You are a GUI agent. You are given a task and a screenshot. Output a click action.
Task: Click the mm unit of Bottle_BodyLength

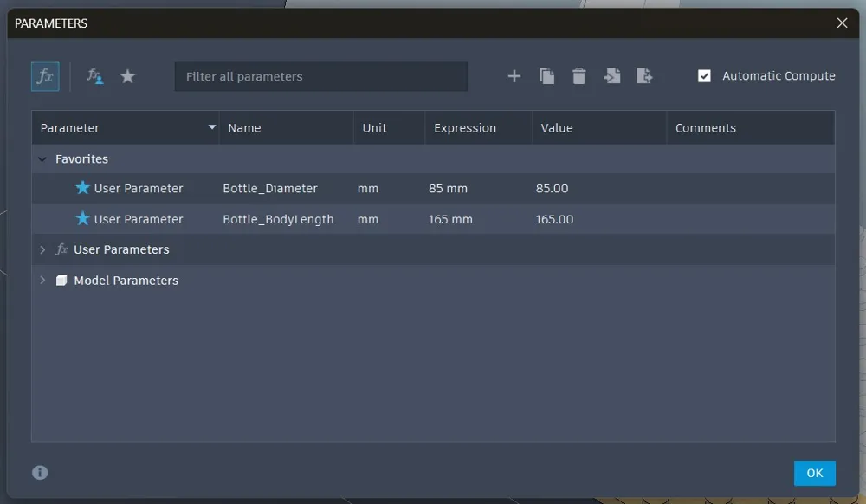[368, 219]
